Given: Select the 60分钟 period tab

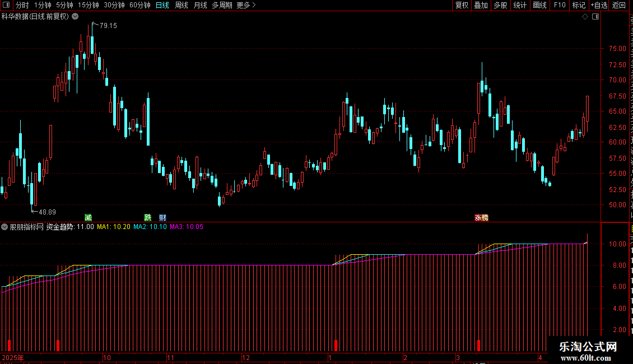Looking at the screenshot, I should [140, 5].
